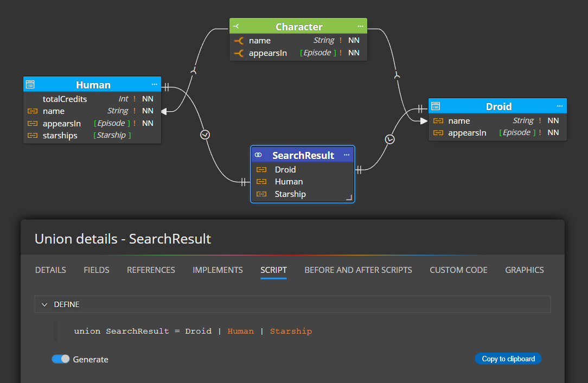Open the GRAPHICS tab
Viewport: 588px width, 383px height.
[524, 270]
